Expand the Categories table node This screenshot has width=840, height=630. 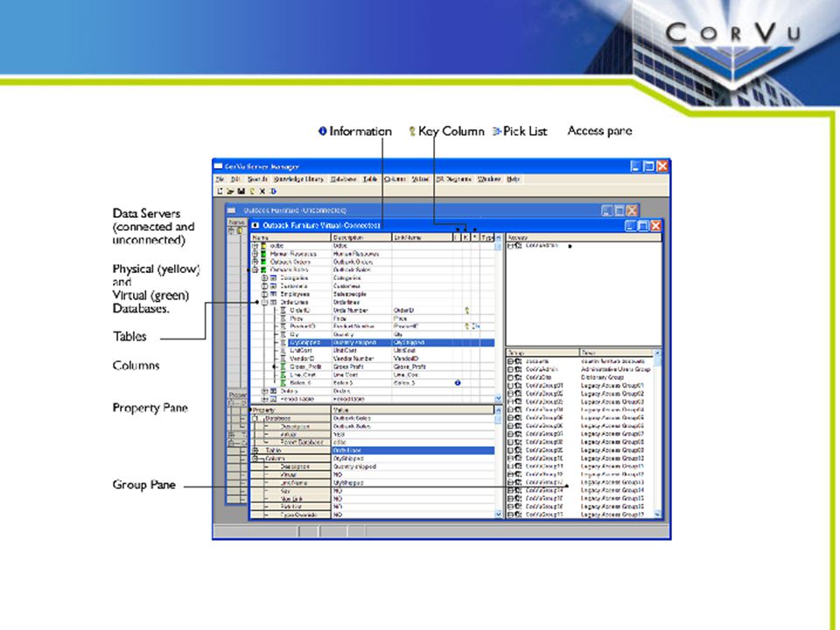point(264,278)
